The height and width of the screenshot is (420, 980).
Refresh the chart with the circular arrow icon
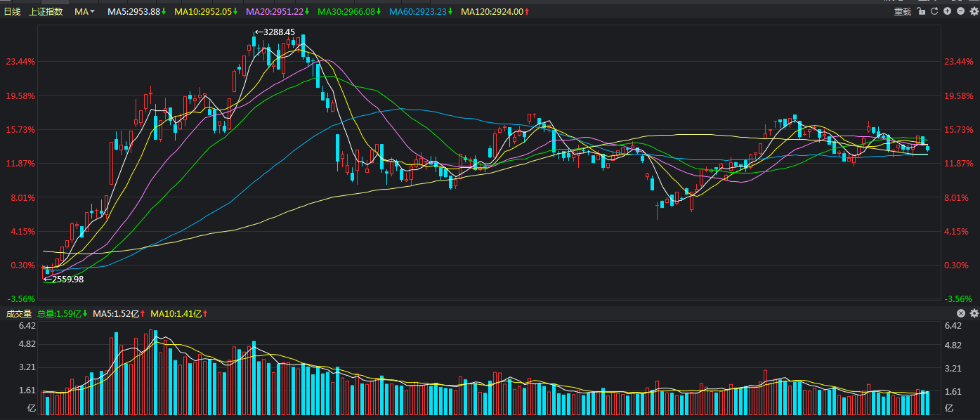[x=934, y=11]
